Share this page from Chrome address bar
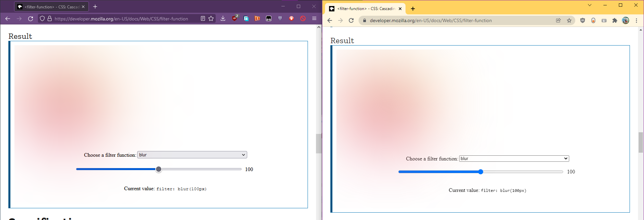The height and width of the screenshot is (220, 644). [558, 20]
